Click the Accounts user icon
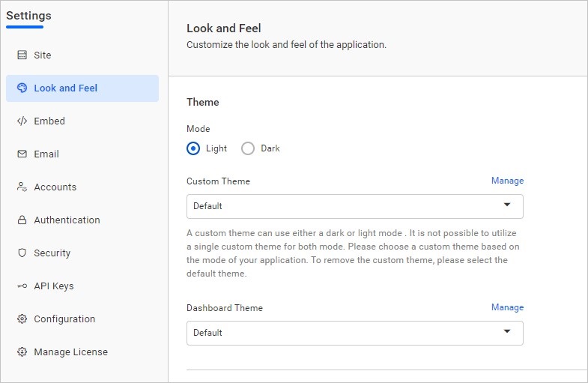The width and height of the screenshot is (588, 383). 22,187
